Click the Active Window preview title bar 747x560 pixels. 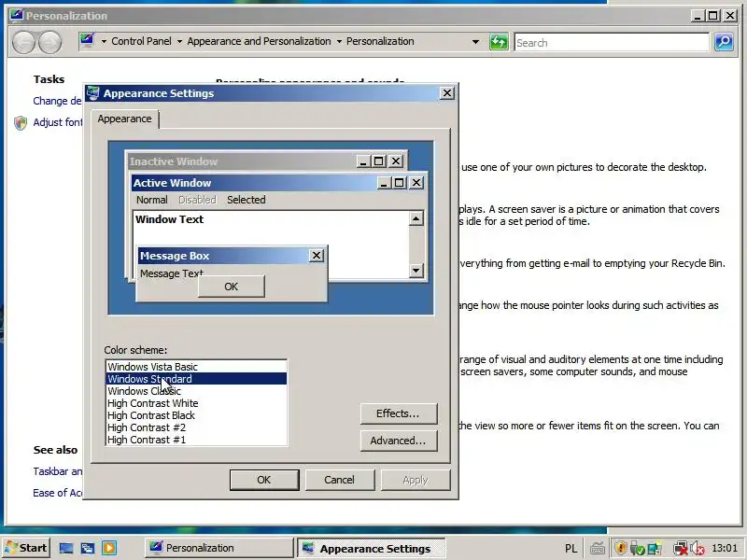[x=254, y=183]
